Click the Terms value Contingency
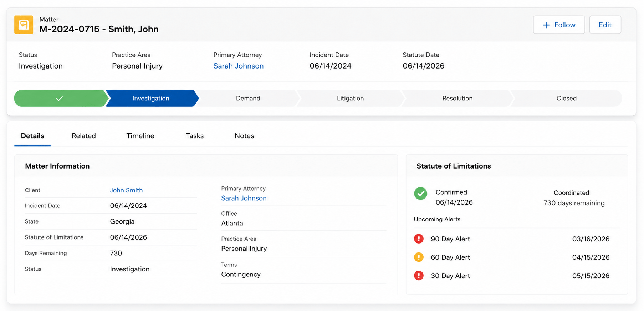 [241, 274]
